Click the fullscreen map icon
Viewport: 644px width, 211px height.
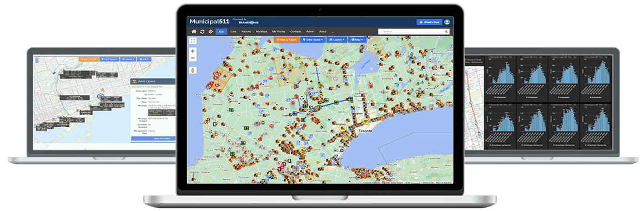193,41
